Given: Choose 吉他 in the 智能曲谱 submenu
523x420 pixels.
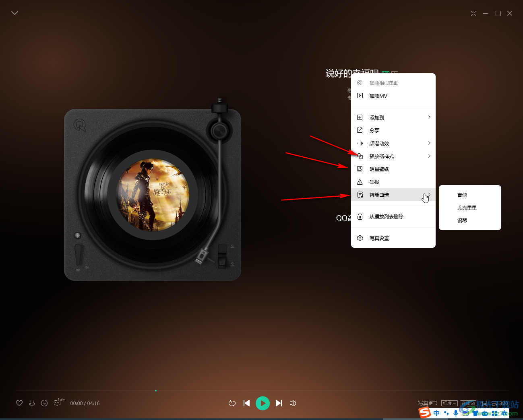Looking at the screenshot, I should click(x=470, y=195).
